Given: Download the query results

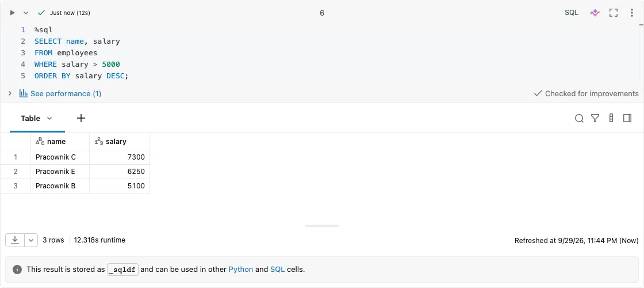Looking at the screenshot, I should tap(15, 240).
